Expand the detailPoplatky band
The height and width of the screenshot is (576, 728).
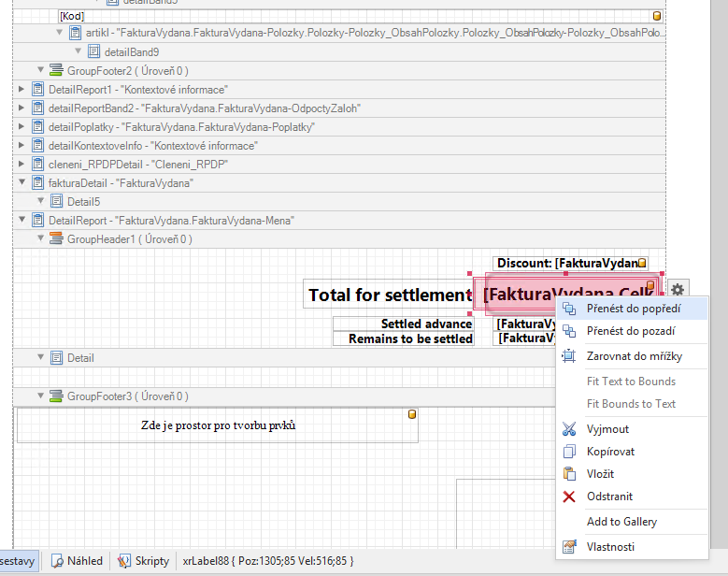tap(21, 127)
